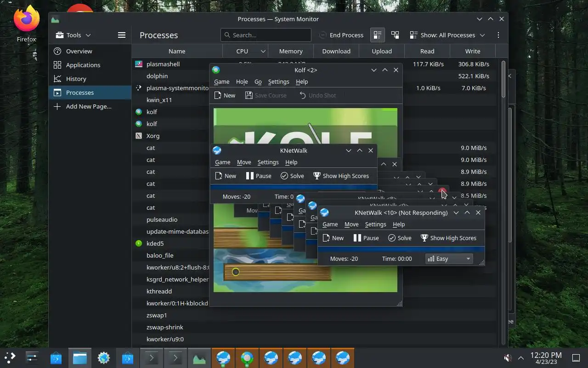Expand the system tray hidden icons arrow
Image resolution: width=588 pixels, height=368 pixels.
[x=521, y=358]
